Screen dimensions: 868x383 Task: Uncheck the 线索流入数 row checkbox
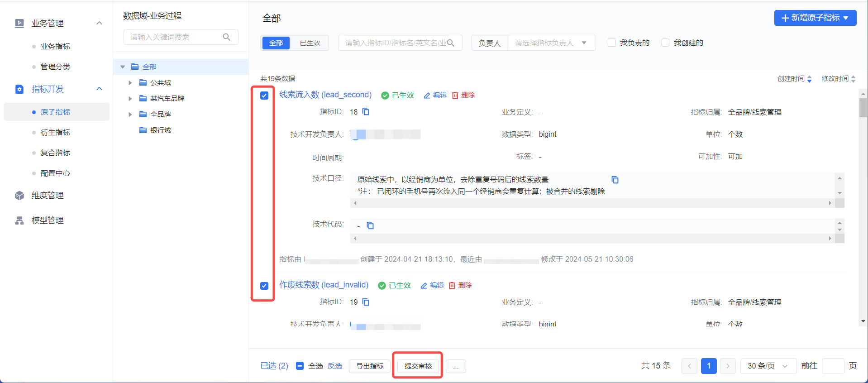click(x=264, y=96)
